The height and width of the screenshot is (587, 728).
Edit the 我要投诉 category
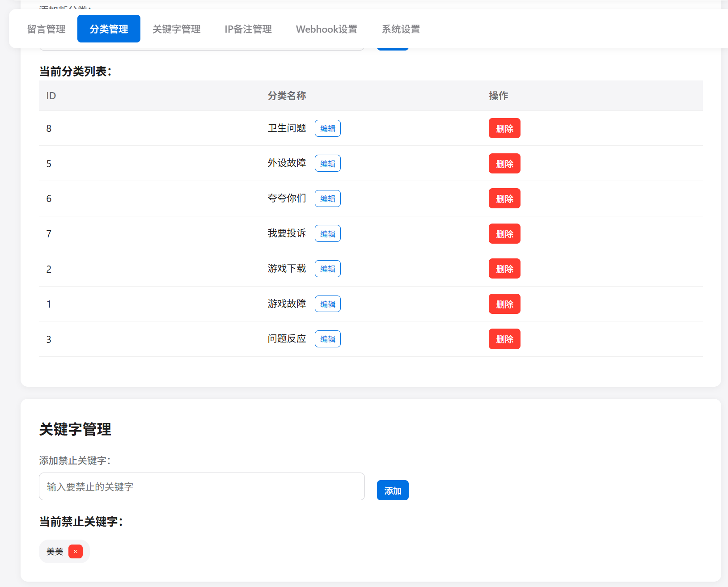[327, 233]
